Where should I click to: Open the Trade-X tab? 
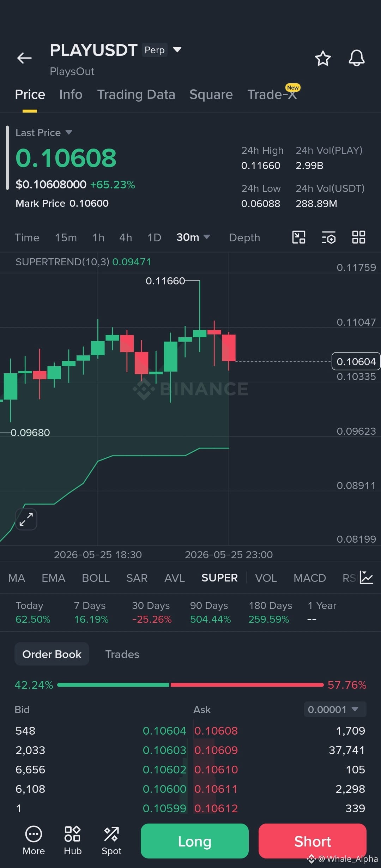point(272,95)
